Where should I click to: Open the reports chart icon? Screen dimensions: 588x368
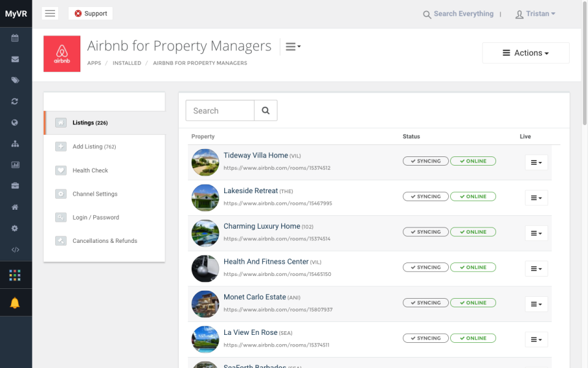pos(16,164)
